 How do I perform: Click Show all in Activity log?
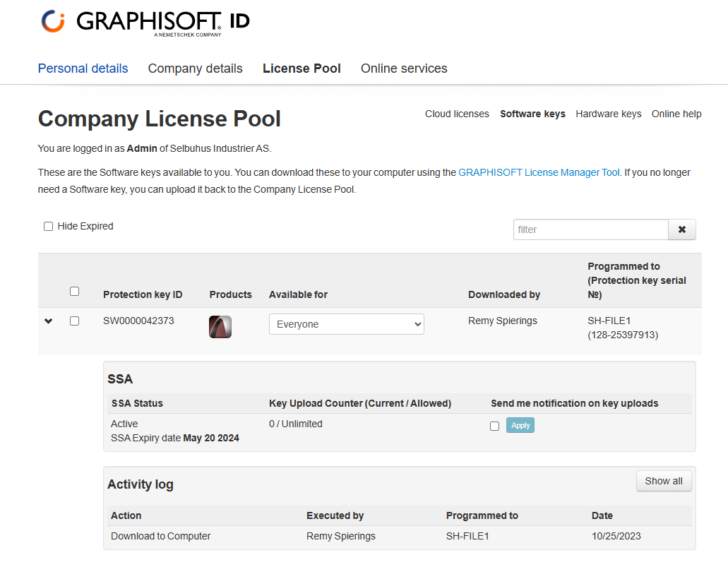tap(663, 481)
